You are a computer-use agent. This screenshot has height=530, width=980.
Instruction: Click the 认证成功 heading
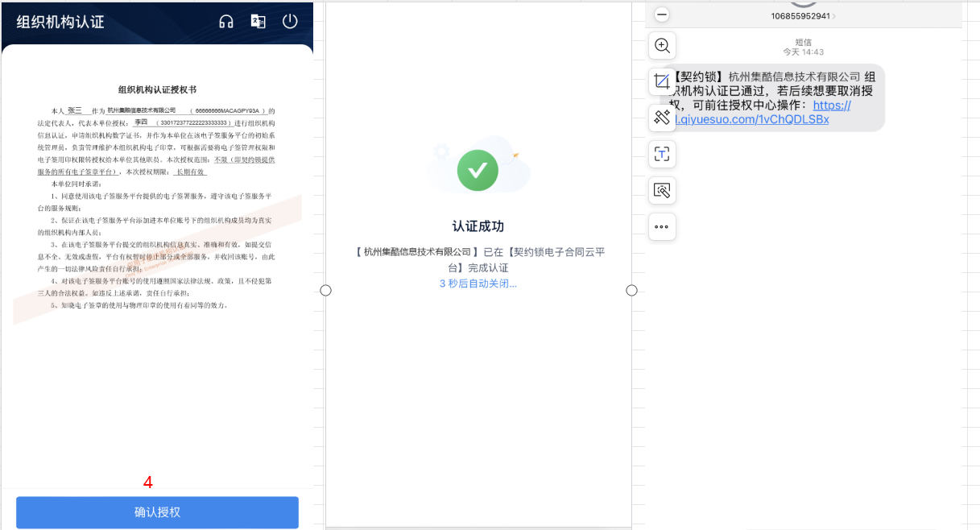point(478,226)
